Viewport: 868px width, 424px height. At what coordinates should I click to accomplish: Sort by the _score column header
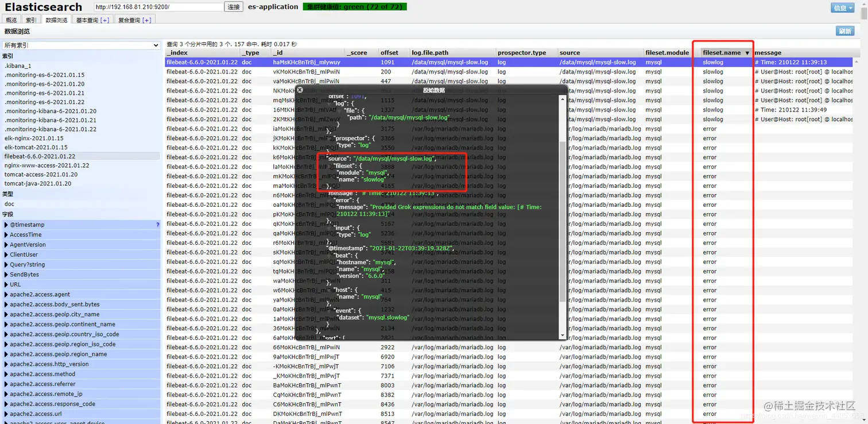[x=361, y=53]
